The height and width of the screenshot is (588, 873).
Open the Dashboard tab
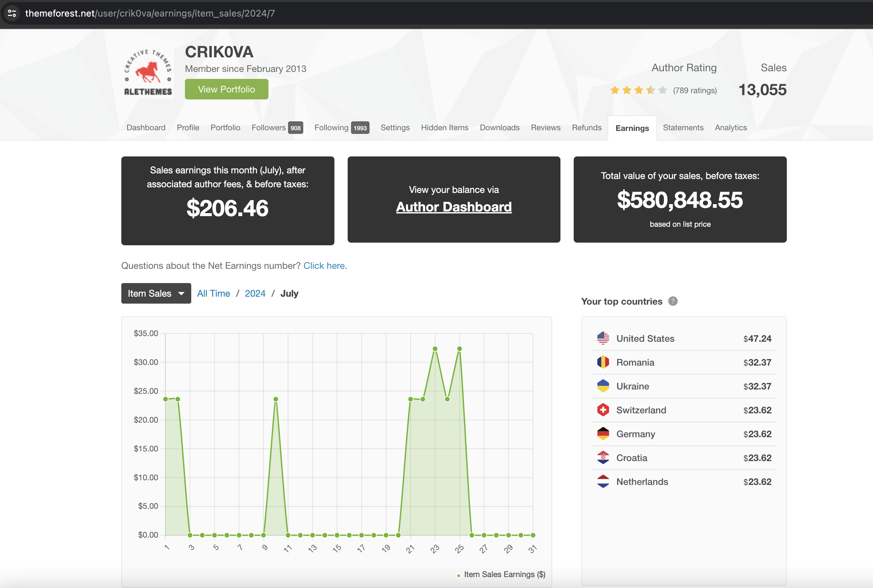click(x=146, y=128)
